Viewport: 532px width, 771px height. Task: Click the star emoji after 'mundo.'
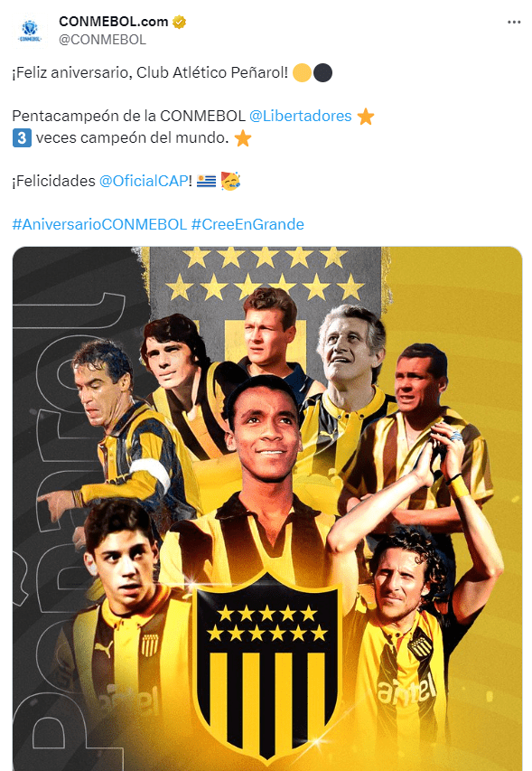(243, 138)
